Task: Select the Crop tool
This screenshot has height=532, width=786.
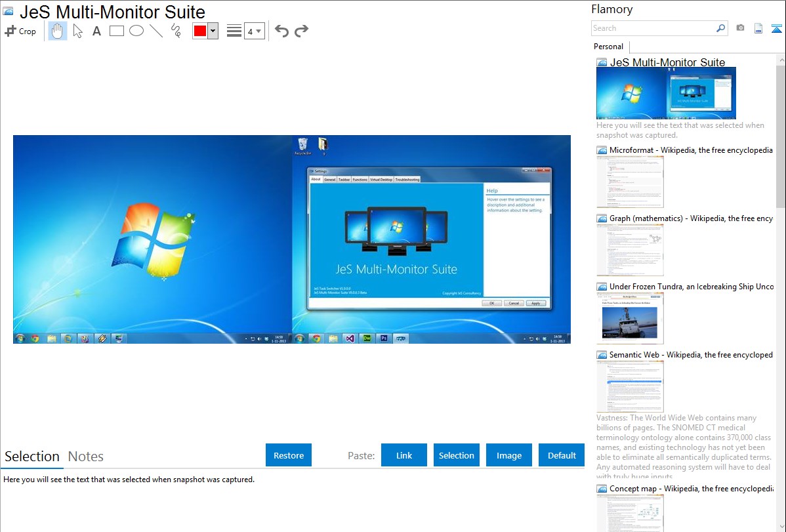Action: tap(20, 31)
